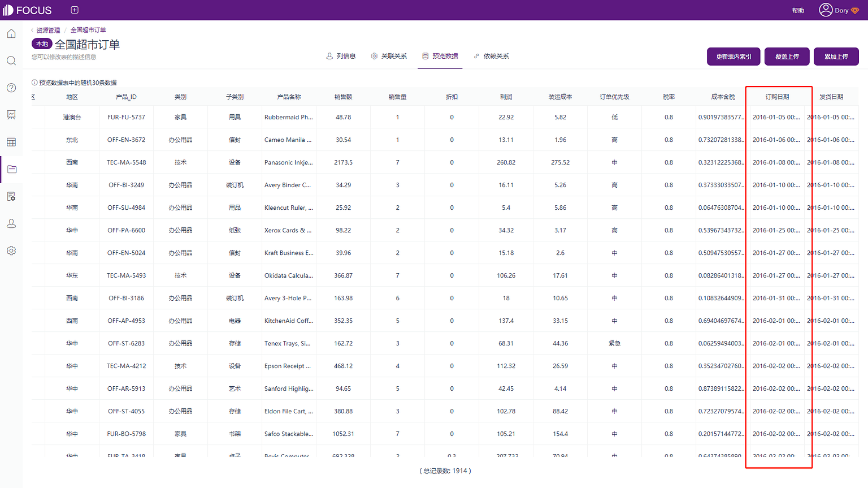Viewport: 868px width, 488px height.
Task: Click the 销售量 column header
Action: tap(397, 97)
